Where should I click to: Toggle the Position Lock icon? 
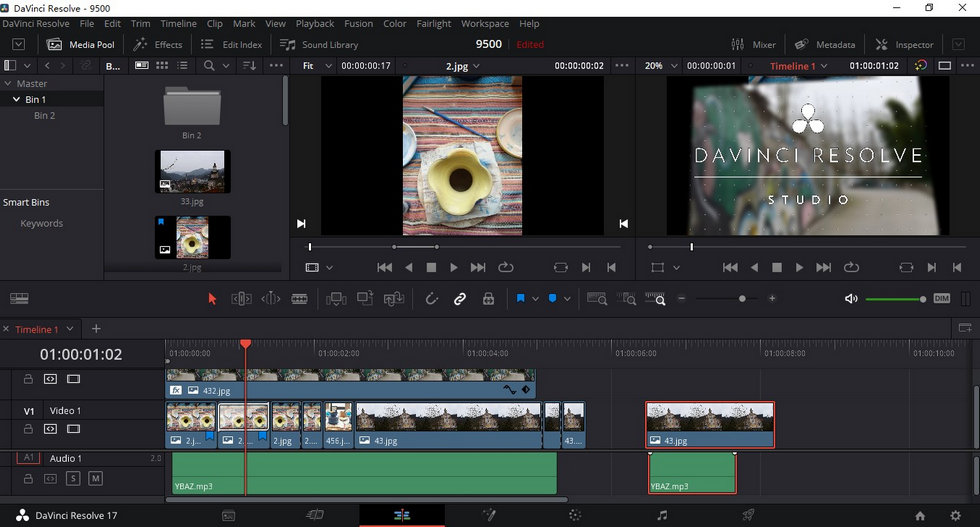tap(488, 299)
